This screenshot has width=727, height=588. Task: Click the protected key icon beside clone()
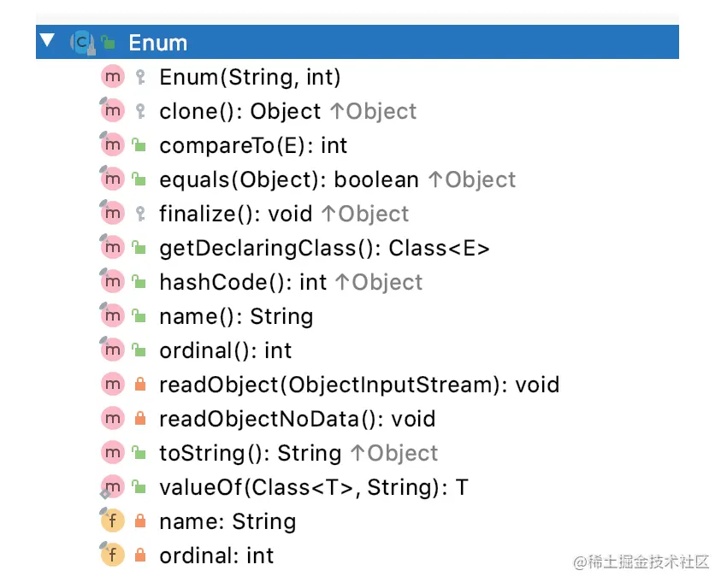[x=140, y=111]
